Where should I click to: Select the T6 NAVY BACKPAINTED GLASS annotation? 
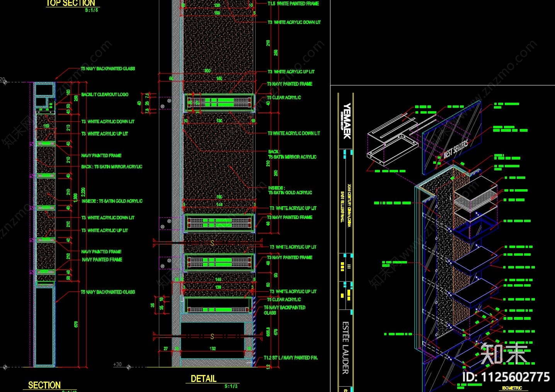point(284,310)
